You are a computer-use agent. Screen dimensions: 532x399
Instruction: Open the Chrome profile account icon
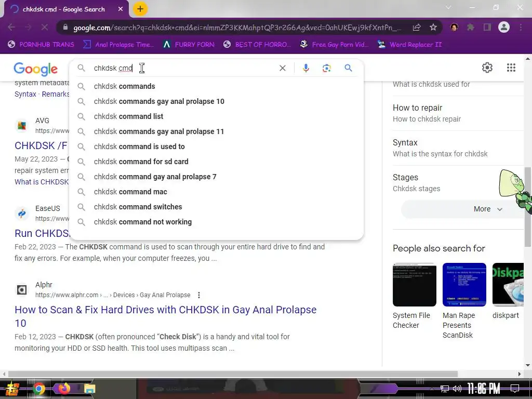pyautogui.click(x=504, y=27)
